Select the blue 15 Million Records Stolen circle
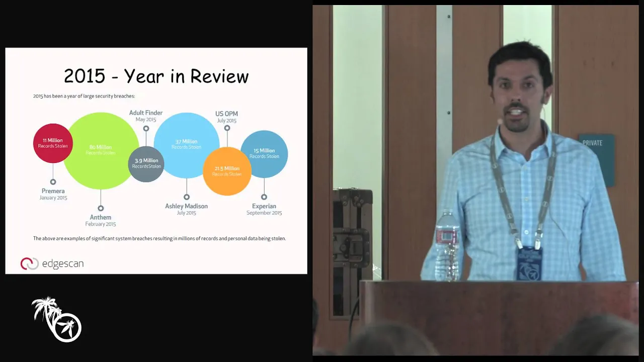This screenshot has height=362, width=644. point(264,154)
